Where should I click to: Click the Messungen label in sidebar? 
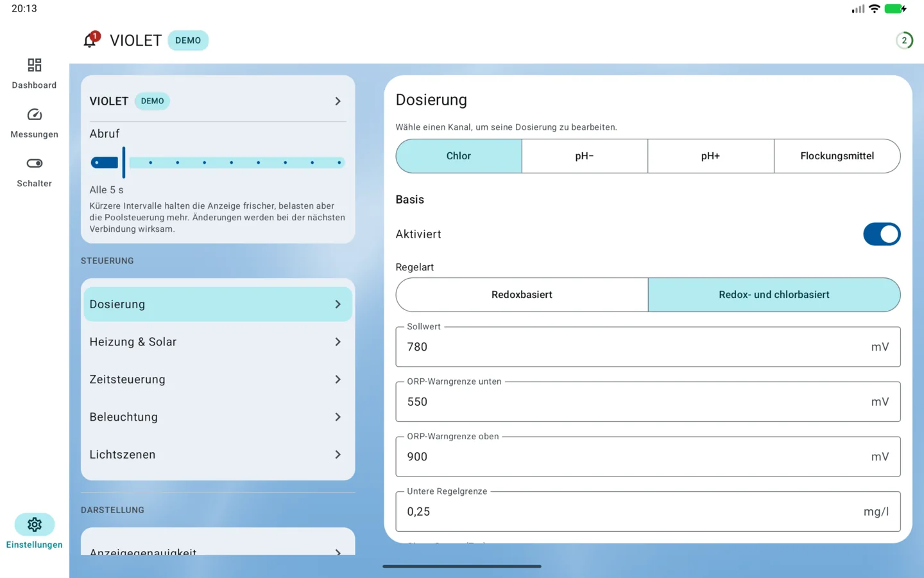coord(34,134)
